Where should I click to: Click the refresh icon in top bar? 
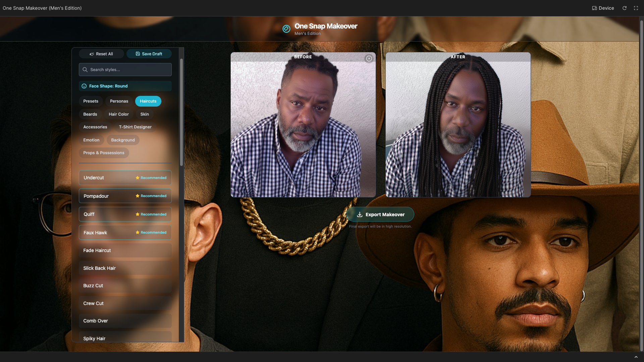pyautogui.click(x=625, y=8)
